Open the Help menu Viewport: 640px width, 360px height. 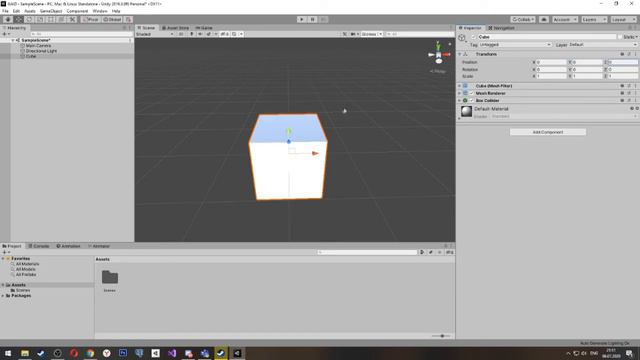116,11
